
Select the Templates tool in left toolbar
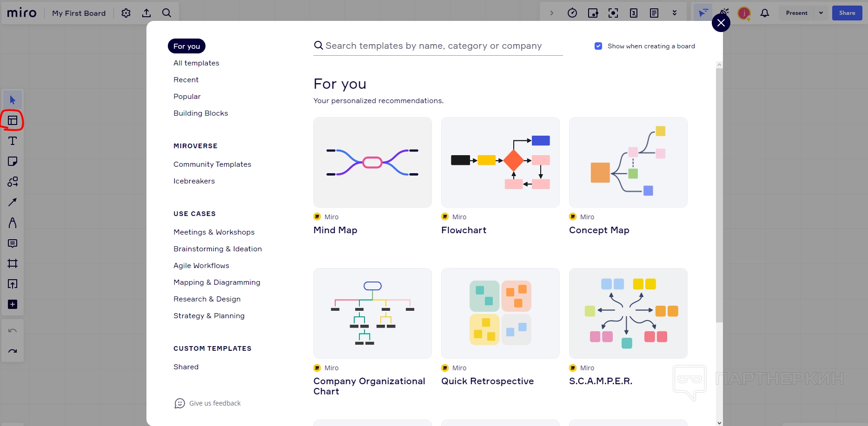pyautogui.click(x=13, y=121)
